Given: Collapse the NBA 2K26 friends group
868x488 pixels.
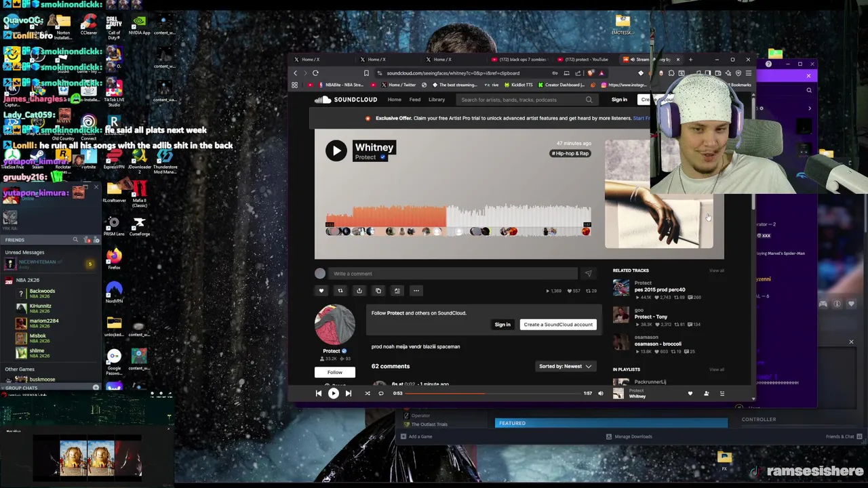Looking at the screenshot, I should click(x=27, y=280).
